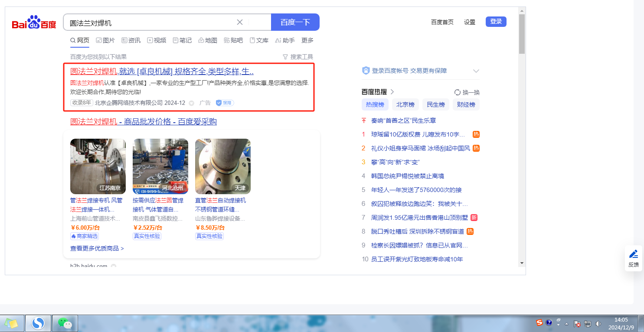Open WeChat from the taskbar
This screenshot has height=332, width=644.
click(65, 323)
